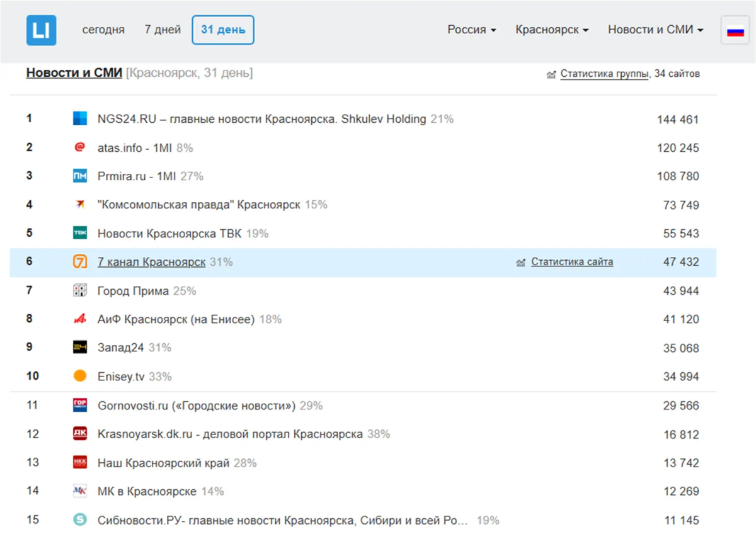Viewport: 756px width, 534px height.
Task: Click the Prmira.ru site favicon
Action: pos(80,176)
